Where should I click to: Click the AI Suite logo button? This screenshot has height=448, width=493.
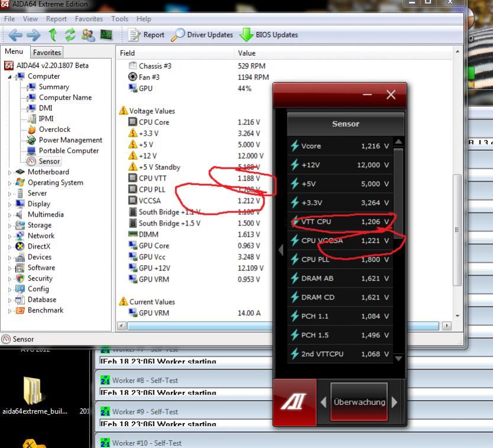[294, 402]
